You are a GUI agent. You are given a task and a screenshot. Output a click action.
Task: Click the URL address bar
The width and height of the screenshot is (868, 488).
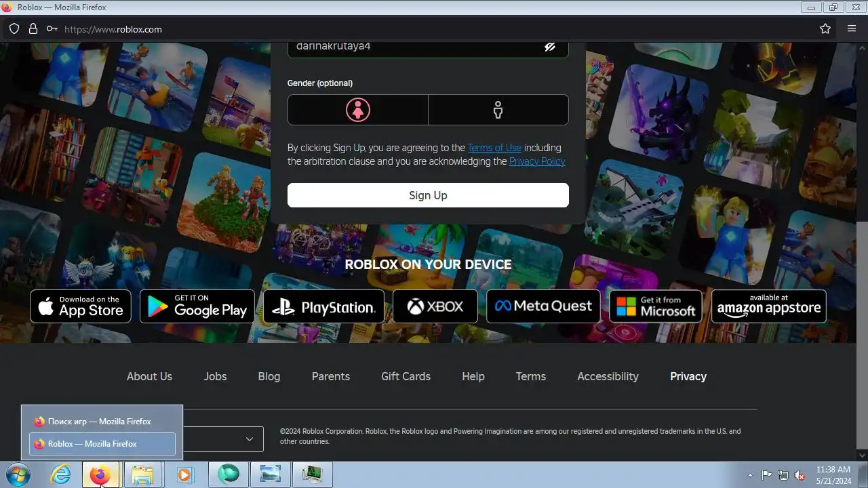coord(434,29)
